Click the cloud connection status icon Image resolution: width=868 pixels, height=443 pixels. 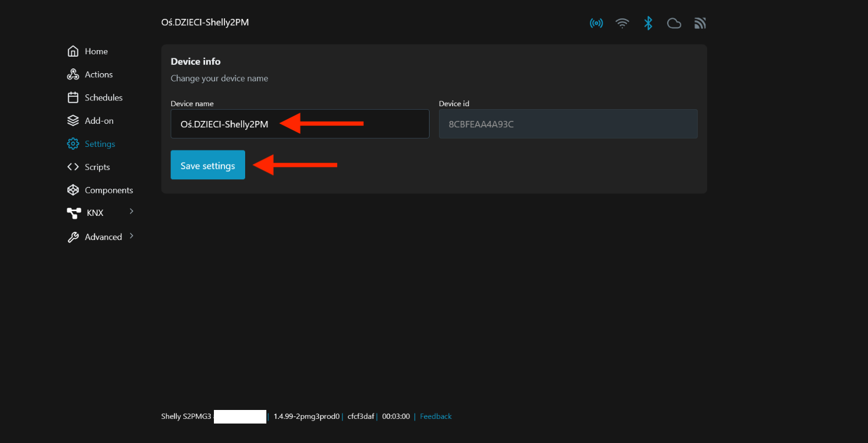pos(674,23)
